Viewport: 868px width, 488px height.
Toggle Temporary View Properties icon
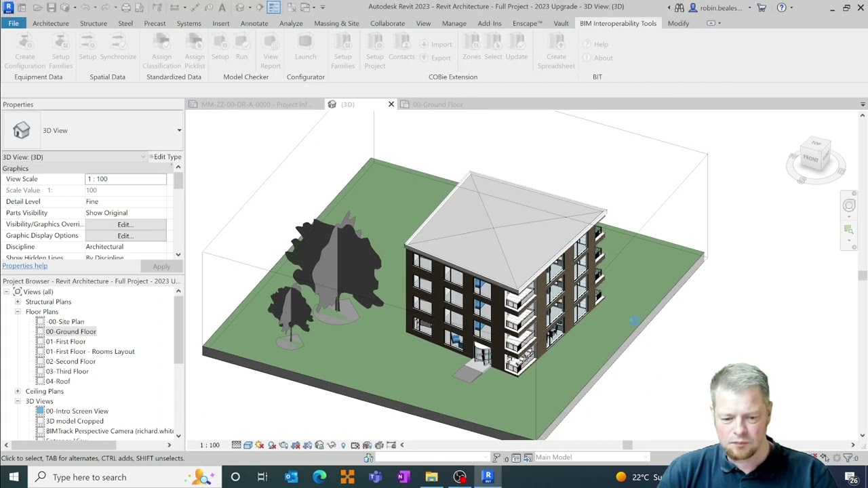pos(355,445)
